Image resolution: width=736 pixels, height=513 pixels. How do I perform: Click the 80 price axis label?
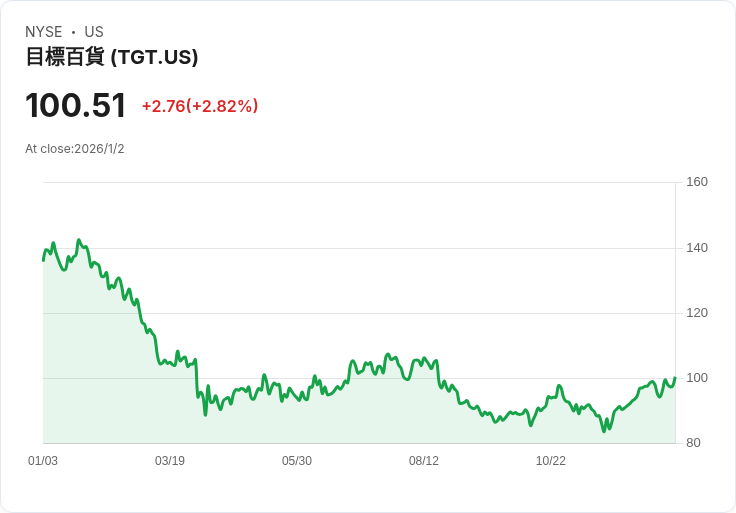point(693,443)
